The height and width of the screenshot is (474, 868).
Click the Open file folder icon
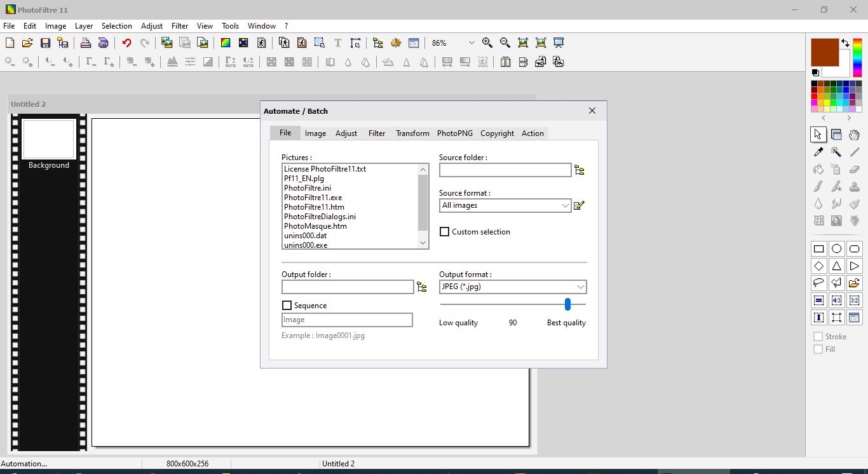[27, 43]
